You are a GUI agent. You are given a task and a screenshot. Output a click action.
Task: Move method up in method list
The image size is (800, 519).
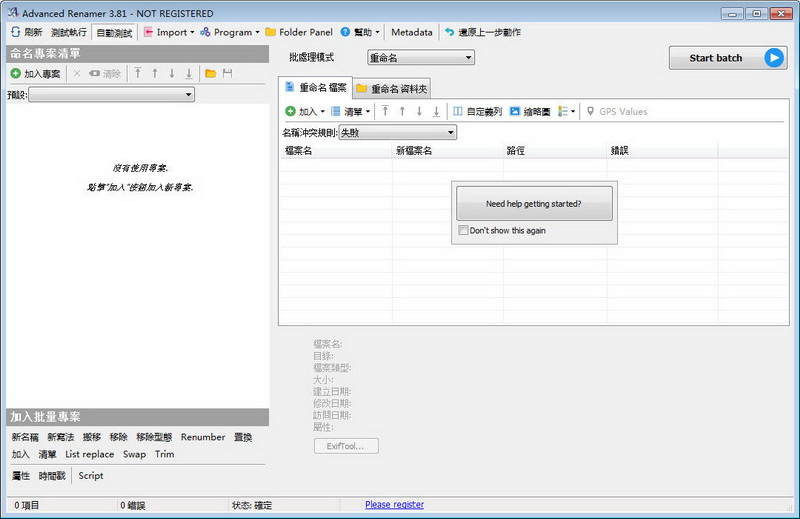pyautogui.click(x=155, y=73)
